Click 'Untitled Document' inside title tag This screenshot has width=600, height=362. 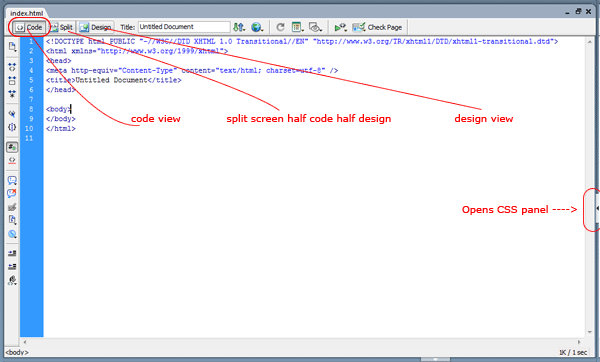(111, 80)
